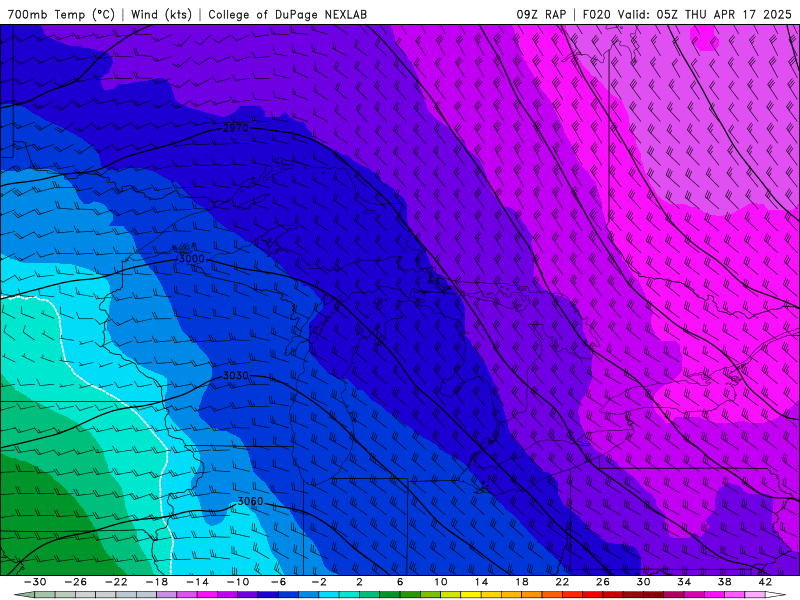Image resolution: width=800 pixels, height=600 pixels.
Task: Click the 2 color scale label
Action: 359,582
